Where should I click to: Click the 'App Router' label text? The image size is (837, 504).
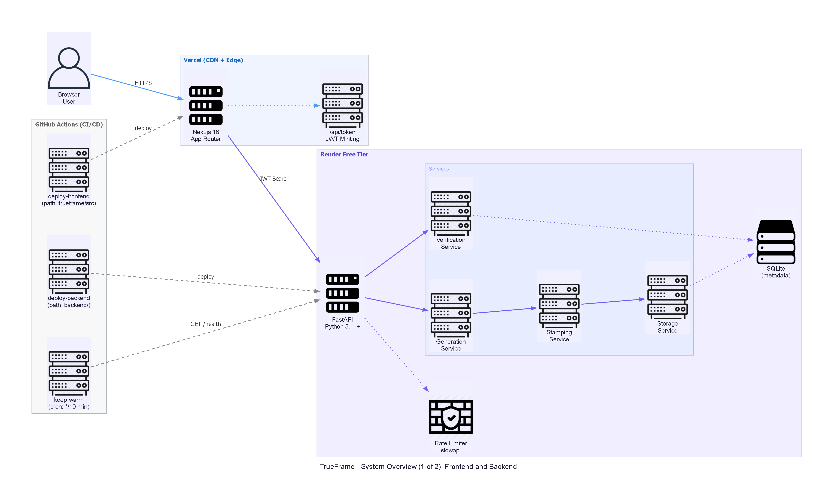pos(206,139)
